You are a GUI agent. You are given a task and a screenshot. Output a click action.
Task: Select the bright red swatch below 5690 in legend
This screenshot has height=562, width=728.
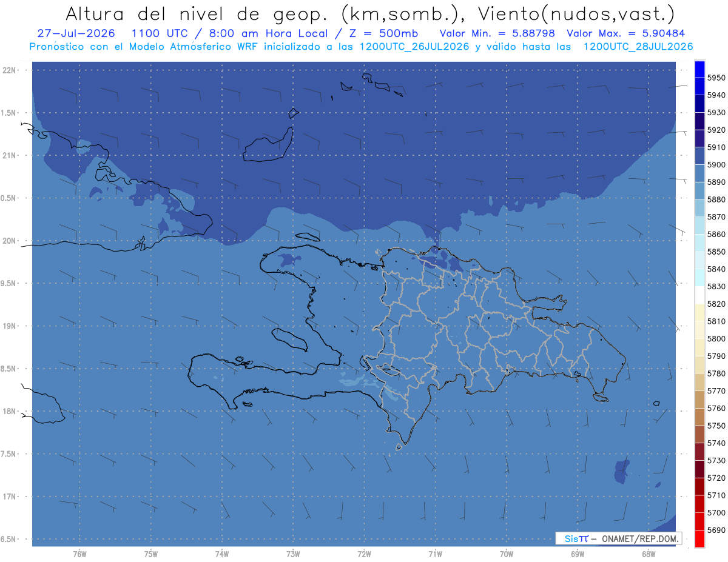pyautogui.click(x=699, y=538)
